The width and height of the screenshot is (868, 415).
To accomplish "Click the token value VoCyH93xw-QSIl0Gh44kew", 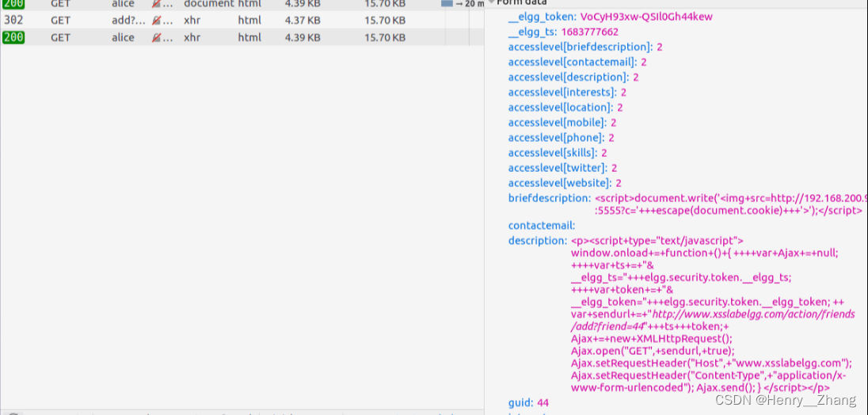I will [646, 17].
